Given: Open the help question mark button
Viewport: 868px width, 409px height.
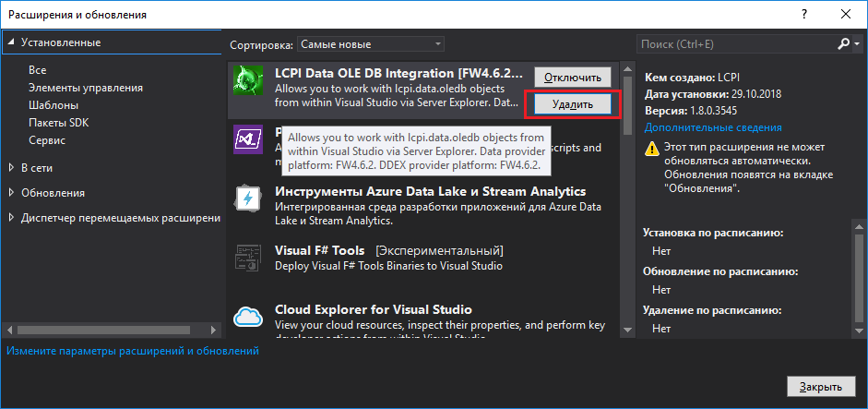Looking at the screenshot, I should 803,15.
